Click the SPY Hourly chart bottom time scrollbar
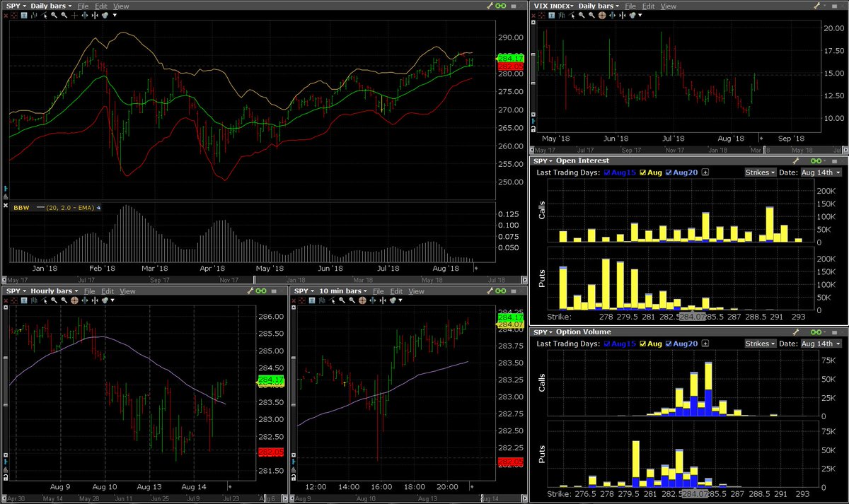This screenshot has width=849, height=504. [145, 497]
